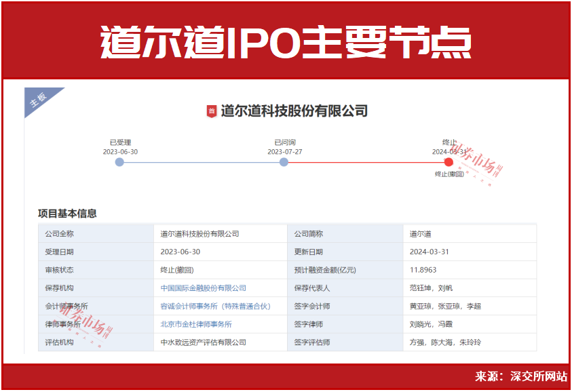Click the 道尔道科技股份有限公司 page heading
572x392 pixels.
(x=294, y=111)
